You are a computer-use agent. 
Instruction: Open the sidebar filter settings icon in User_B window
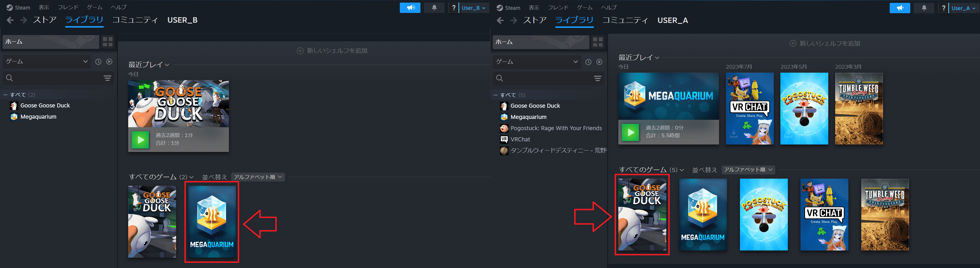pyautogui.click(x=108, y=78)
